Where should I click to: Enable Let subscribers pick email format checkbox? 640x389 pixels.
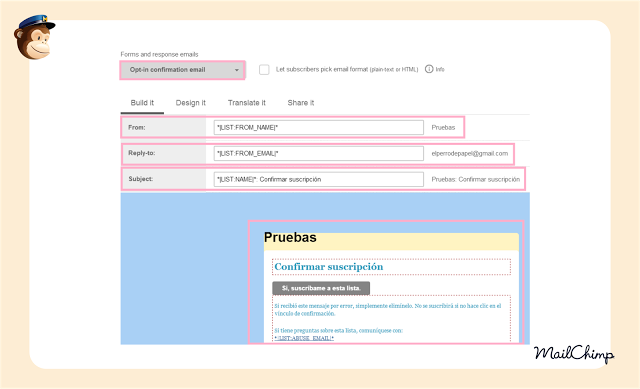coord(264,69)
